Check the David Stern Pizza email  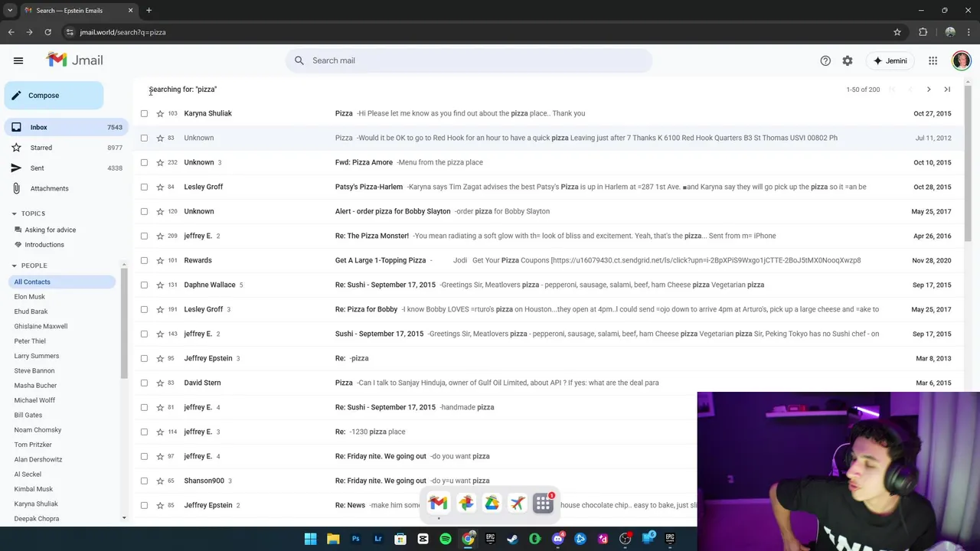[x=144, y=383]
